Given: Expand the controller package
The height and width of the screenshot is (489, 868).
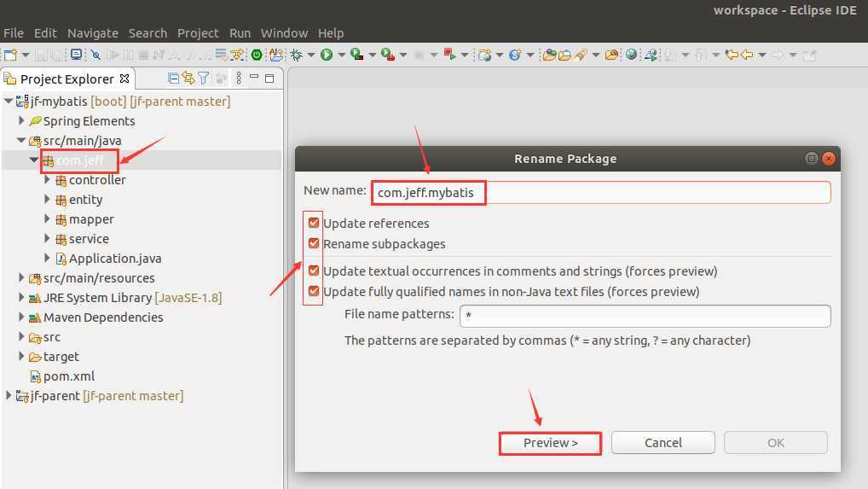Looking at the screenshot, I should (47, 179).
